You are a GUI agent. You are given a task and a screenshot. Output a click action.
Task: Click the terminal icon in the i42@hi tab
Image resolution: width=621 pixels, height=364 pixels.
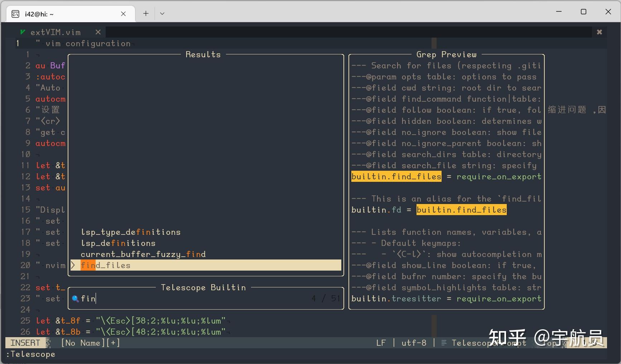pyautogui.click(x=15, y=13)
